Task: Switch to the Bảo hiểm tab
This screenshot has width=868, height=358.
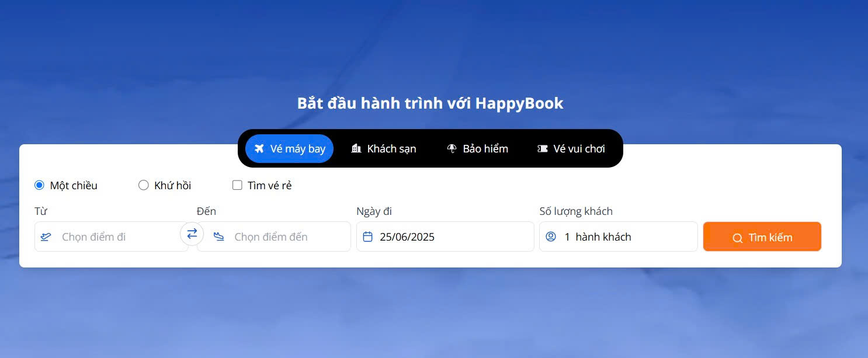Action: tap(477, 149)
